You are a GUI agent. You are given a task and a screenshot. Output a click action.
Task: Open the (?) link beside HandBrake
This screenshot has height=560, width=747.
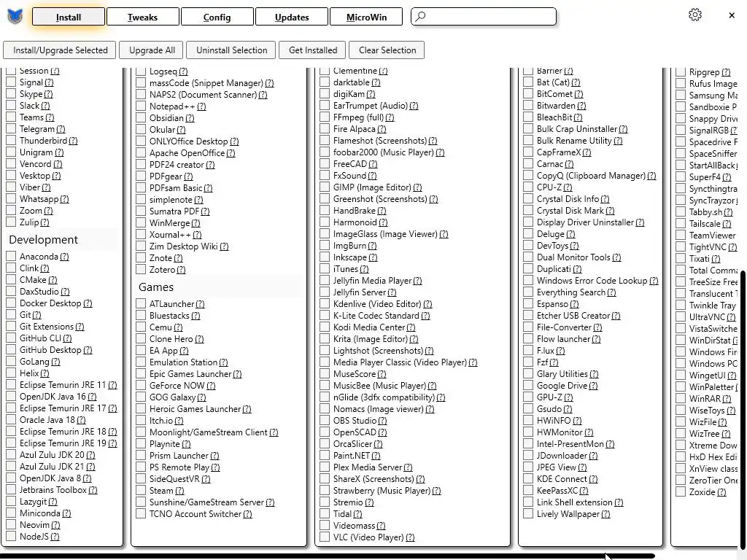coord(382,211)
